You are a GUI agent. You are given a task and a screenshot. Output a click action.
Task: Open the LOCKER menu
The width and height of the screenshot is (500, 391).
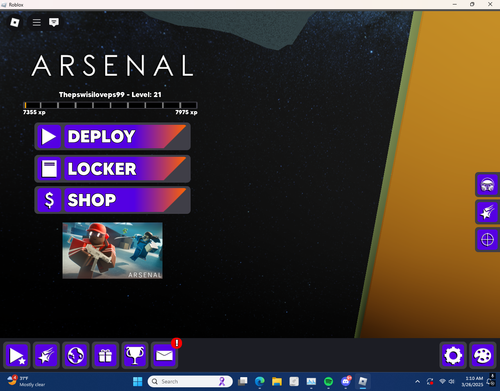pos(112,169)
